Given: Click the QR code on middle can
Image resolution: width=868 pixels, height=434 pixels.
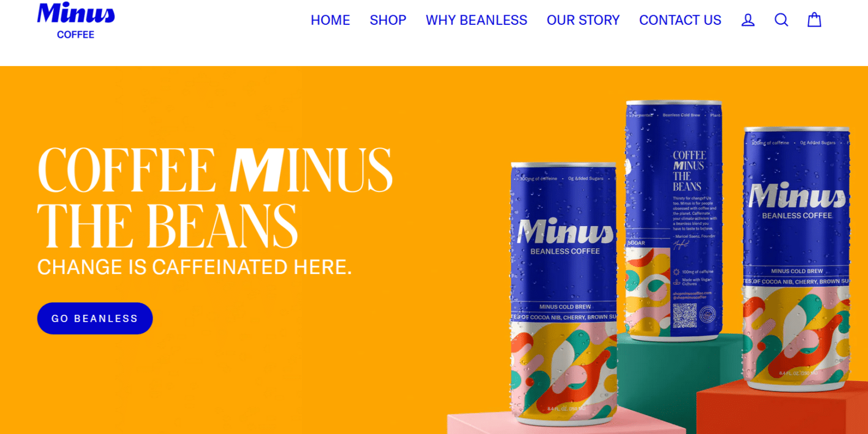Looking at the screenshot, I should 685,316.
